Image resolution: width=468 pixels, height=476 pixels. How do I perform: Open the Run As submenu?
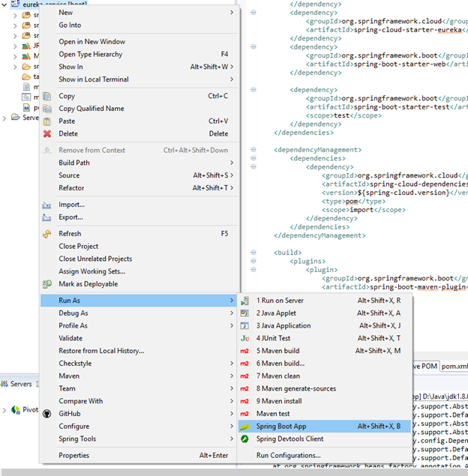[x=139, y=301]
